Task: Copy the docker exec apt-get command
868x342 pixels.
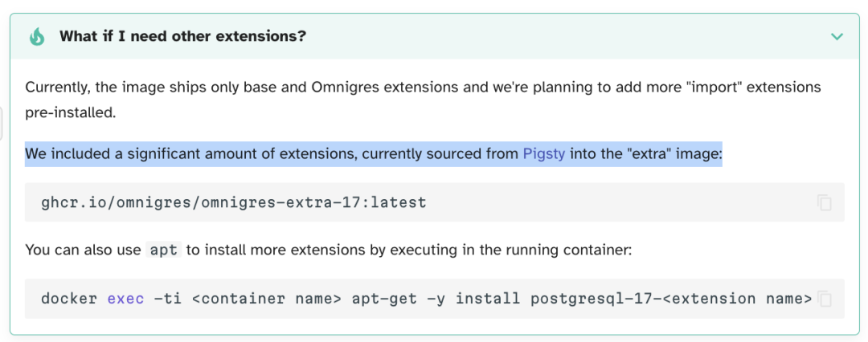Action: click(825, 299)
